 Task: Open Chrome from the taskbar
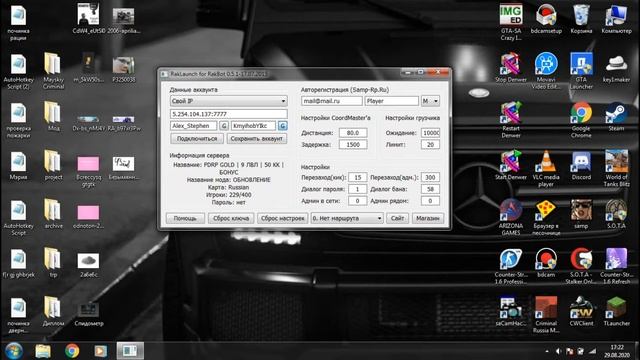[72, 351]
